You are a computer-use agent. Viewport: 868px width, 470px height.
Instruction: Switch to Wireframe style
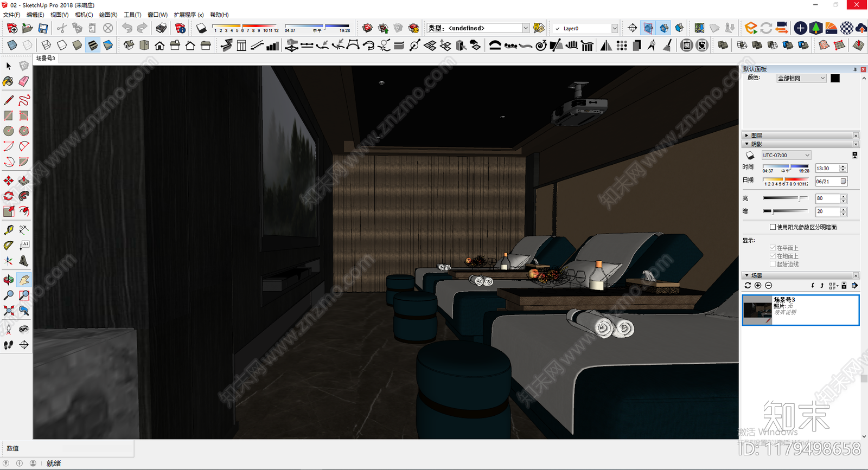point(47,45)
